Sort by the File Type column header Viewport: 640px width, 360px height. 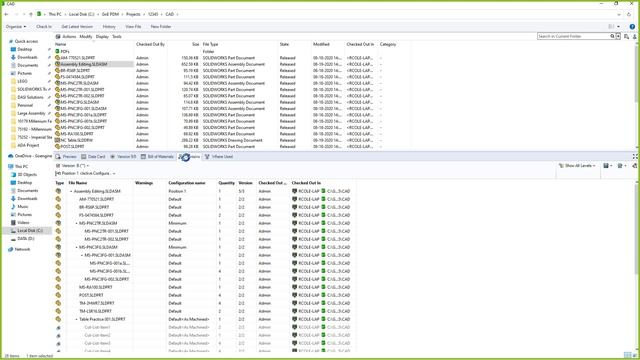[x=211, y=44]
